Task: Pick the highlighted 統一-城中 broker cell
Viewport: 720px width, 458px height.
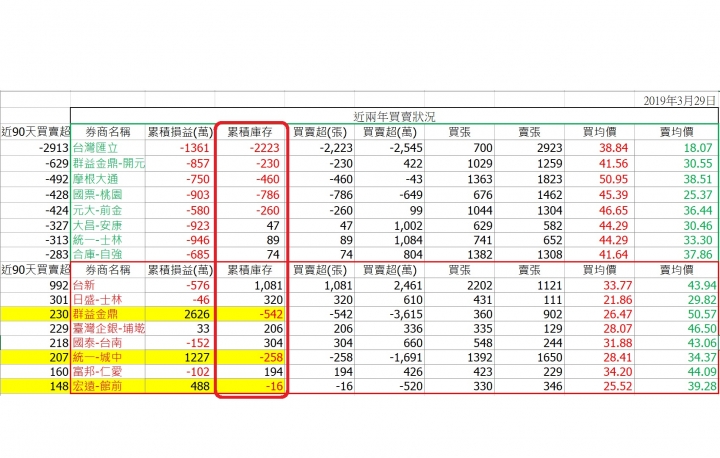Action: tap(97, 357)
